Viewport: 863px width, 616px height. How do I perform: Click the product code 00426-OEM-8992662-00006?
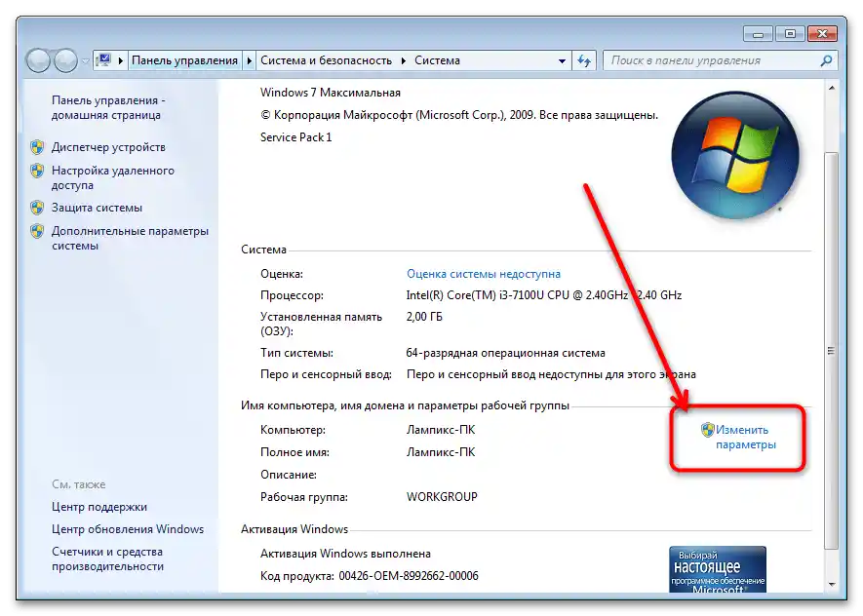coord(409,576)
